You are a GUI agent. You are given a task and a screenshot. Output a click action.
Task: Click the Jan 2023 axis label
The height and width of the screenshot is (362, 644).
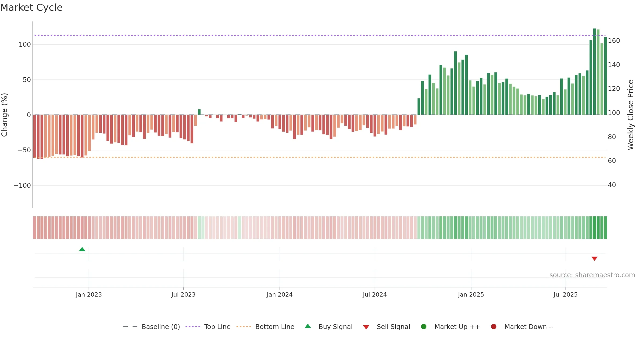click(x=89, y=294)
